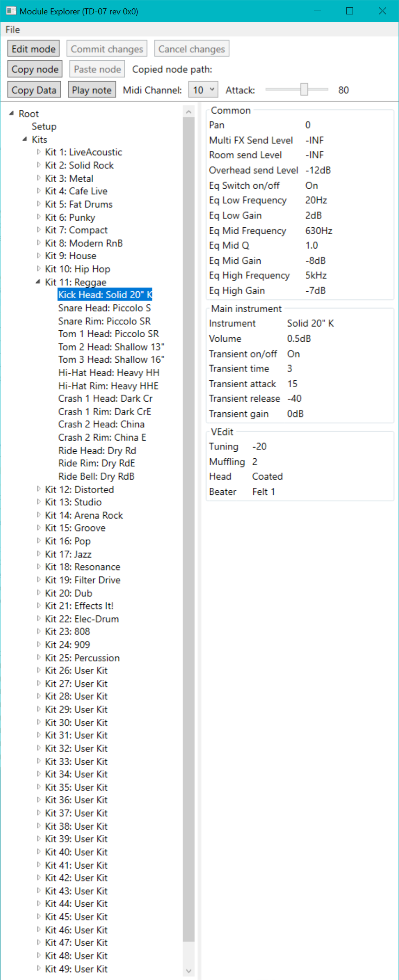Click the Copy node button
The image size is (399, 980).
[35, 70]
